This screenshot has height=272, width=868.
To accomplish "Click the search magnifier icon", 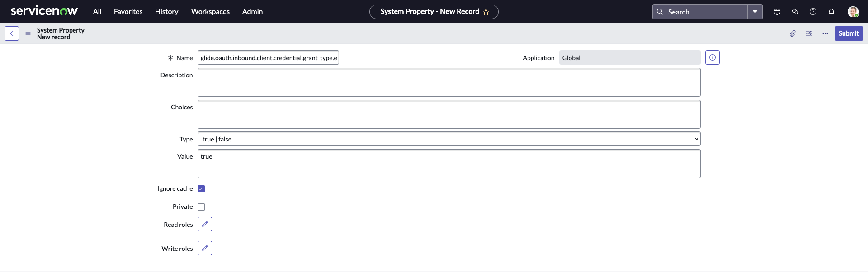I will pyautogui.click(x=660, y=12).
